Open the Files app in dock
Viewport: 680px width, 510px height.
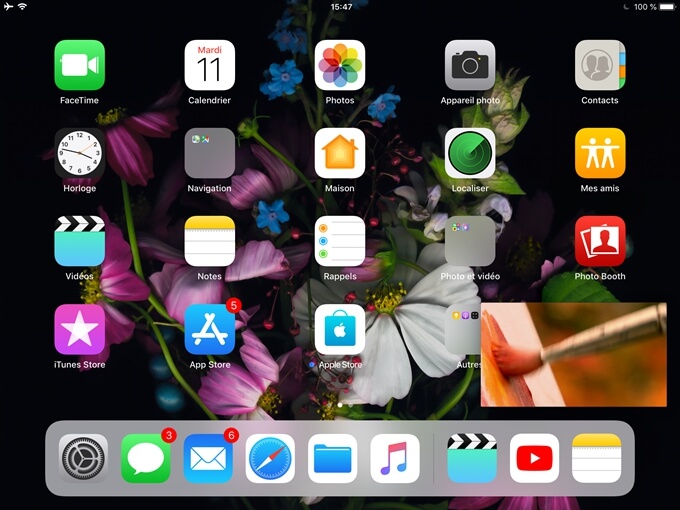pyautogui.click(x=333, y=458)
